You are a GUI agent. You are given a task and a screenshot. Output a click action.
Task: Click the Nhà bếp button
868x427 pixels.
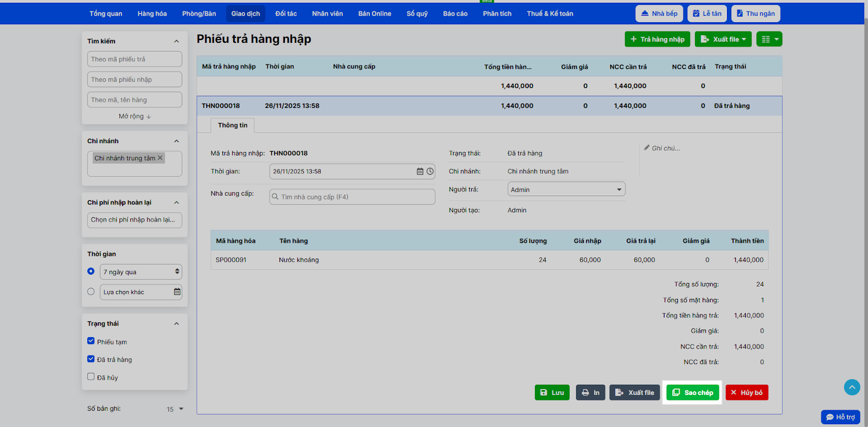tap(659, 14)
